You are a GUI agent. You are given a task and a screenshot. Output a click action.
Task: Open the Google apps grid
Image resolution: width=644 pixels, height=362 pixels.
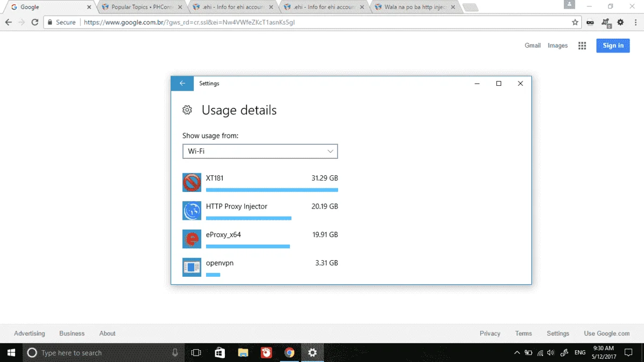582,46
